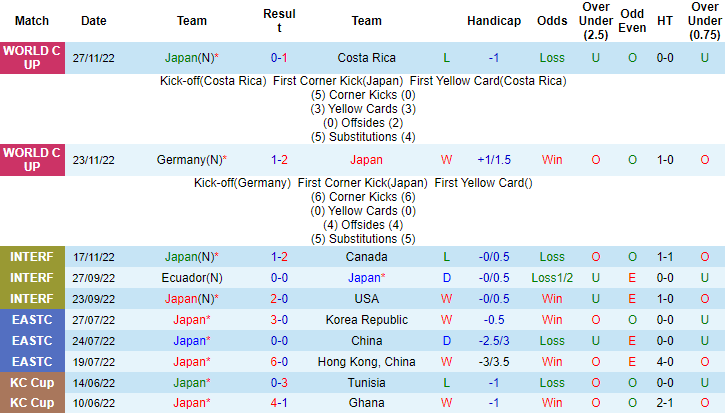Open the Tunisia team link
Screen dimensions: 725x413
[366, 382]
